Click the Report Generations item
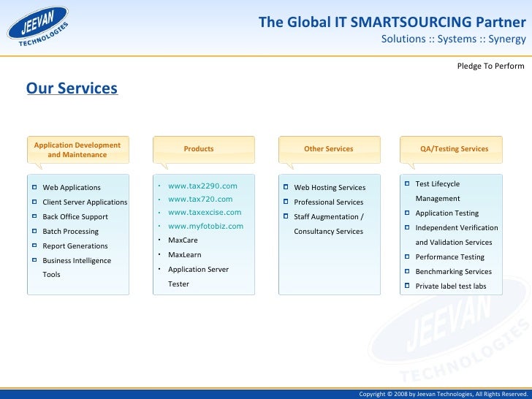Viewport: 532px width, 399px height. [x=75, y=246]
